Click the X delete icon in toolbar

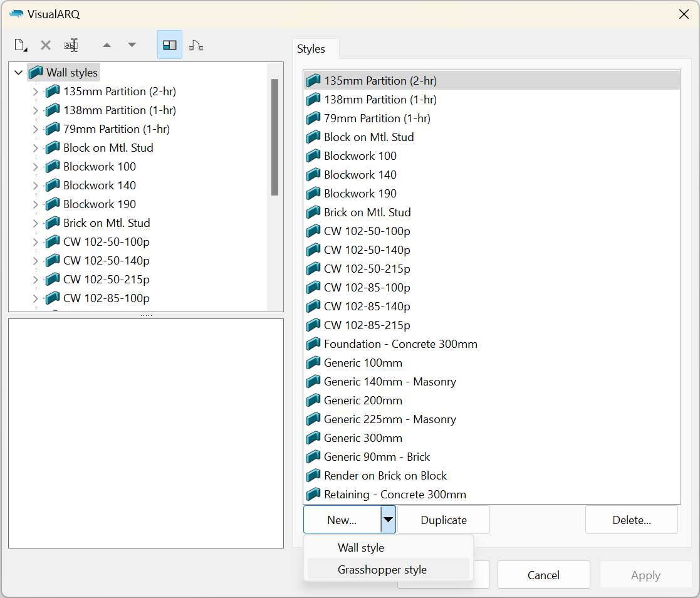[x=46, y=45]
